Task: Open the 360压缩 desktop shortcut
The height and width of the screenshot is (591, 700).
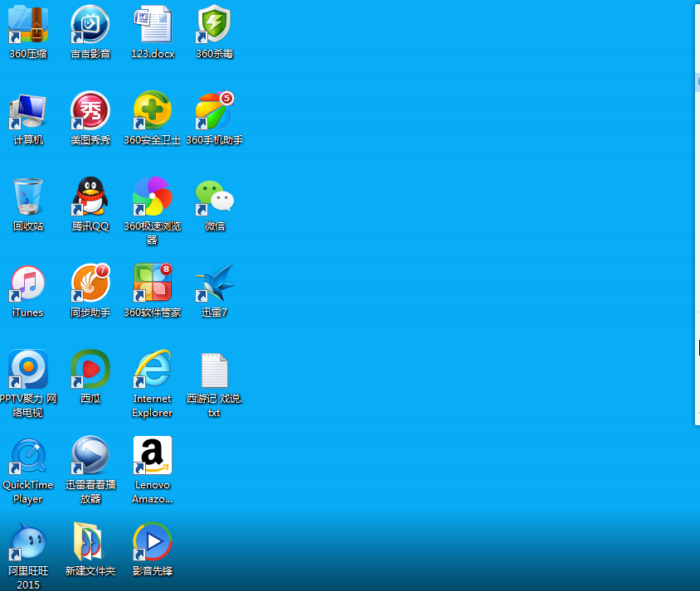Action: [28, 25]
